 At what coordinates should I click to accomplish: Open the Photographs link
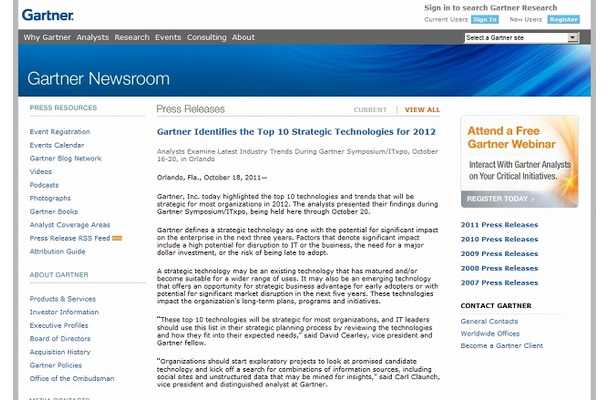(50, 198)
